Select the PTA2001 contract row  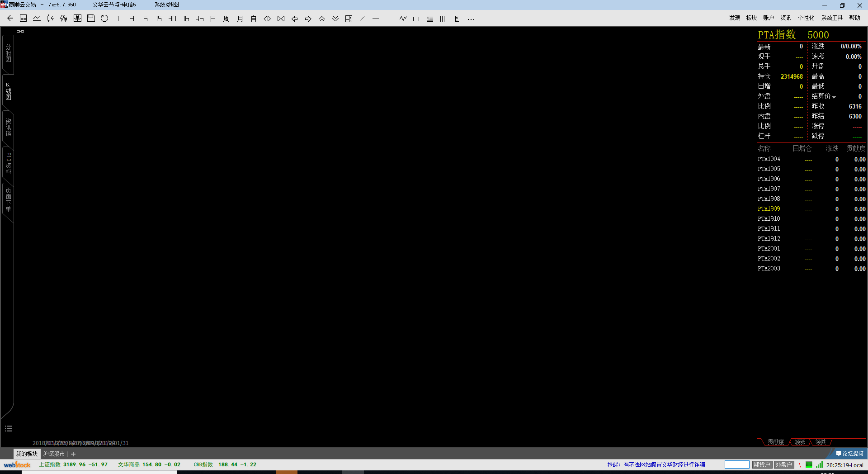tap(811, 249)
